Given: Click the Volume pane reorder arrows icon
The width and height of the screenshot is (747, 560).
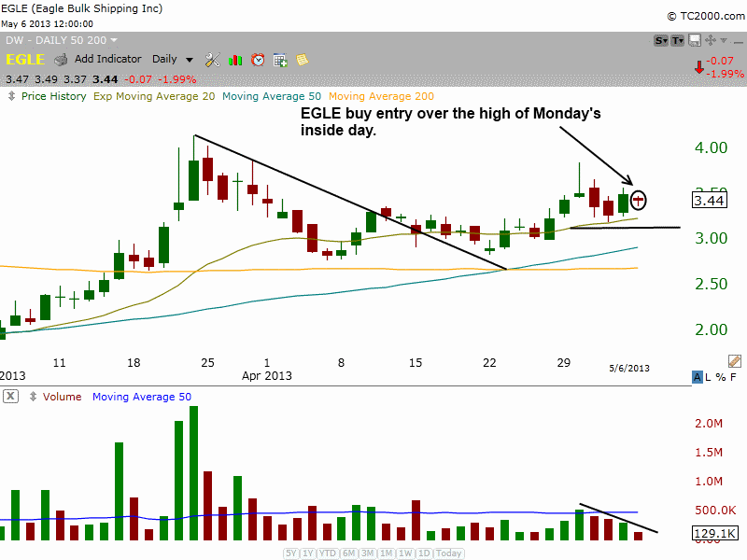Looking at the screenshot, I should point(33,396).
